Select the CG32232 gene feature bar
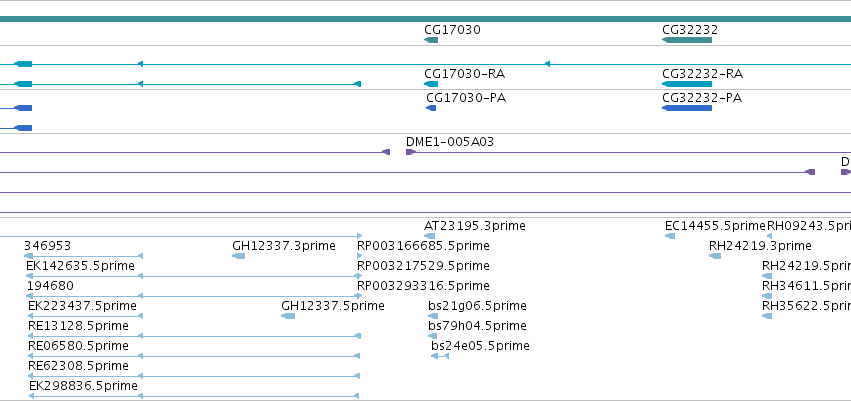This screenshot has height=401, width=851. coord(687,40)
